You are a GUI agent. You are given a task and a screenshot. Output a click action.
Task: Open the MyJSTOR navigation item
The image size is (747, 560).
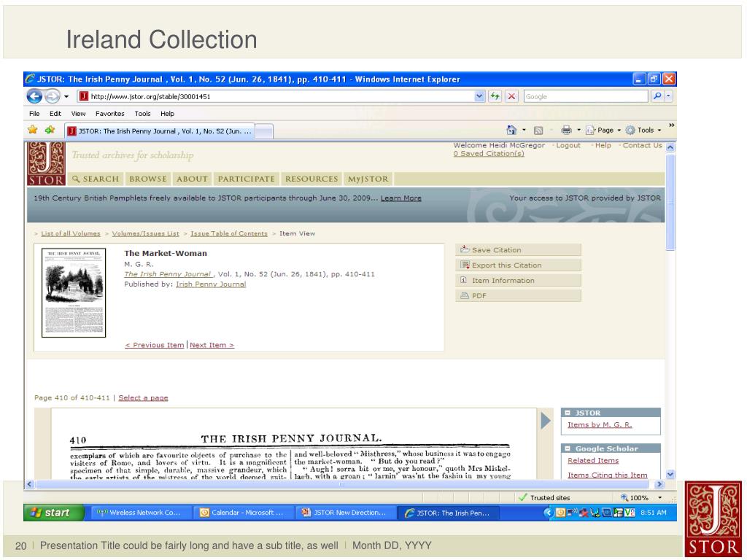(368, 179)
